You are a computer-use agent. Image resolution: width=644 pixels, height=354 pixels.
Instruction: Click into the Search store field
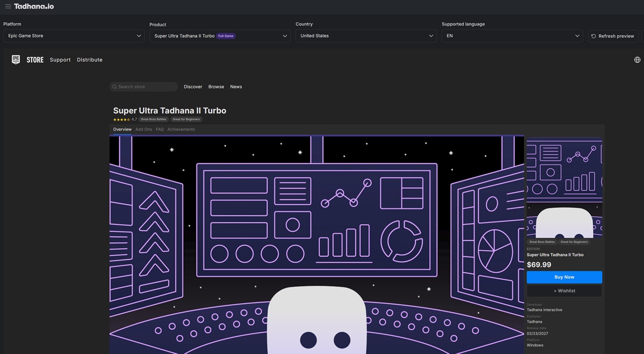(144, 86)
